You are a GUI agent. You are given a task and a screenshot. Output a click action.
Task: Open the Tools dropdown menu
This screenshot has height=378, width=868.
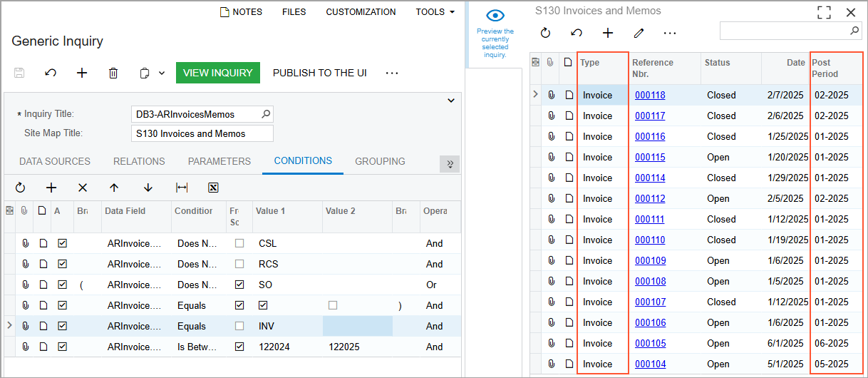pos(435,12)
